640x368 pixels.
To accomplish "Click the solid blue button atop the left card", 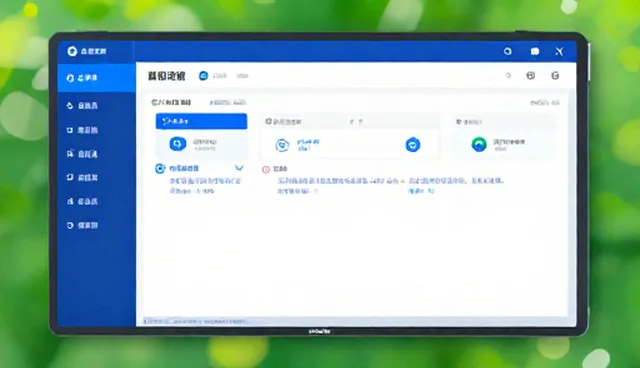I will click(201, 121).
